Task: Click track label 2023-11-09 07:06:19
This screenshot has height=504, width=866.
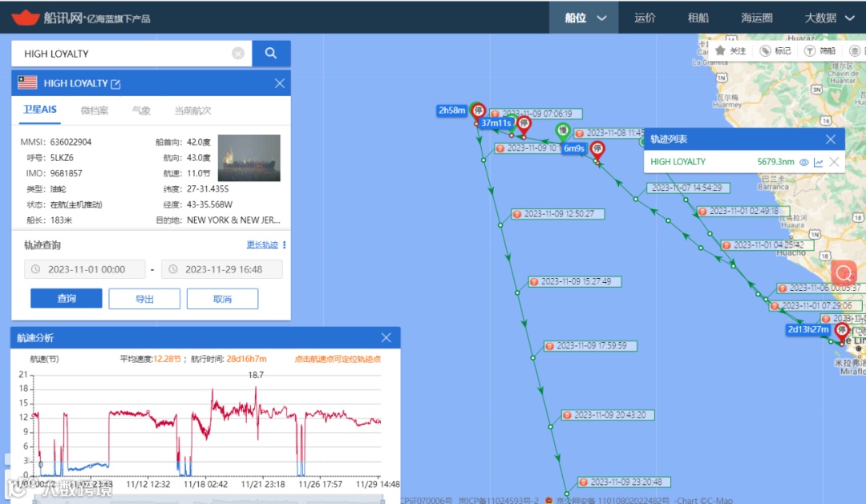Action: [x=535, y=114]
